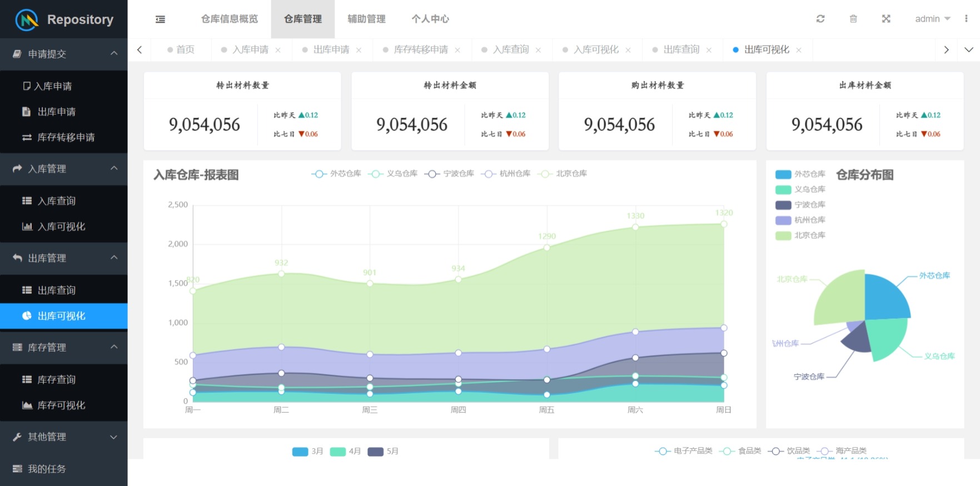This screenshot has height=486, width=980.
Task: Toggle the 3月 legend item
Action: click(x=308, y=452)
